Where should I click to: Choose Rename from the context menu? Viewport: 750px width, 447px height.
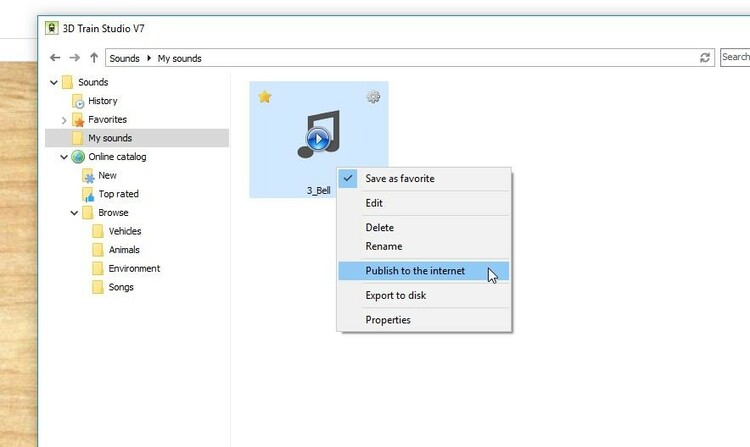pyautogui.click(x=424, y=246)
